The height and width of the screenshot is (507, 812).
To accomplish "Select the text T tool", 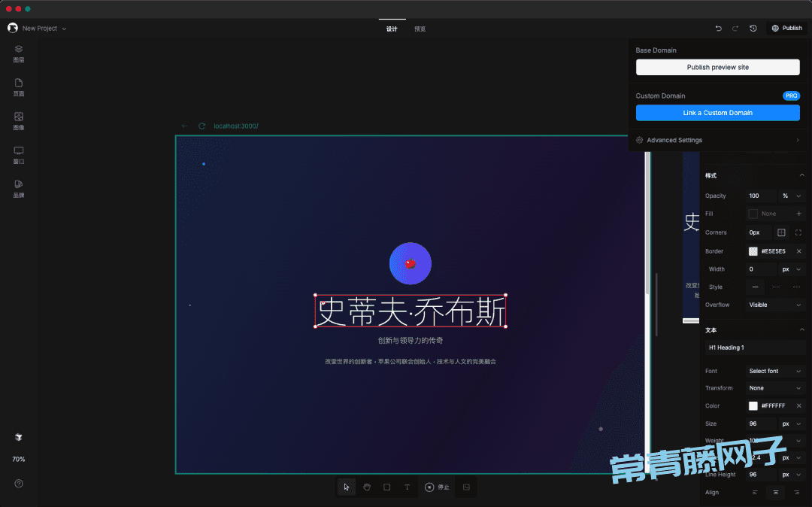I will [407, 487].
